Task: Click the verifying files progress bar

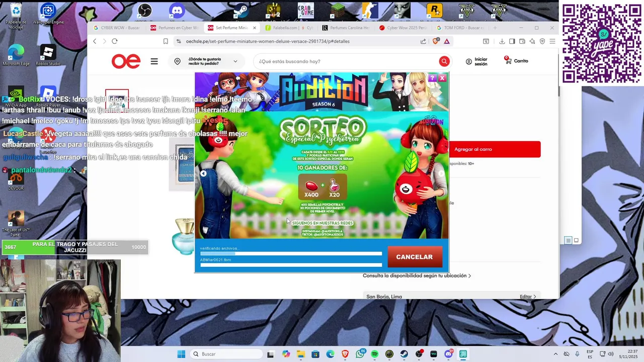Action: pyautogui.click(x=291, y=254)
